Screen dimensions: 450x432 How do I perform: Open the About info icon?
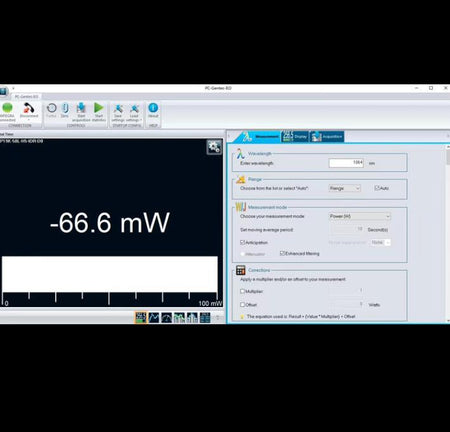pos(153,108)
